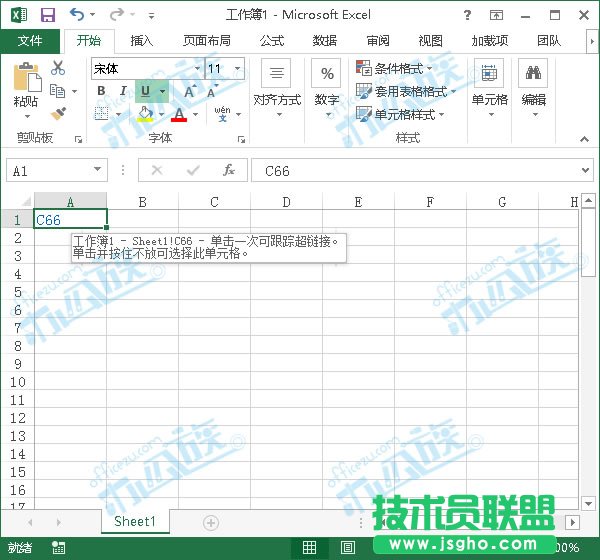Open 单元格样式 cell styles menu

point(400,114)
